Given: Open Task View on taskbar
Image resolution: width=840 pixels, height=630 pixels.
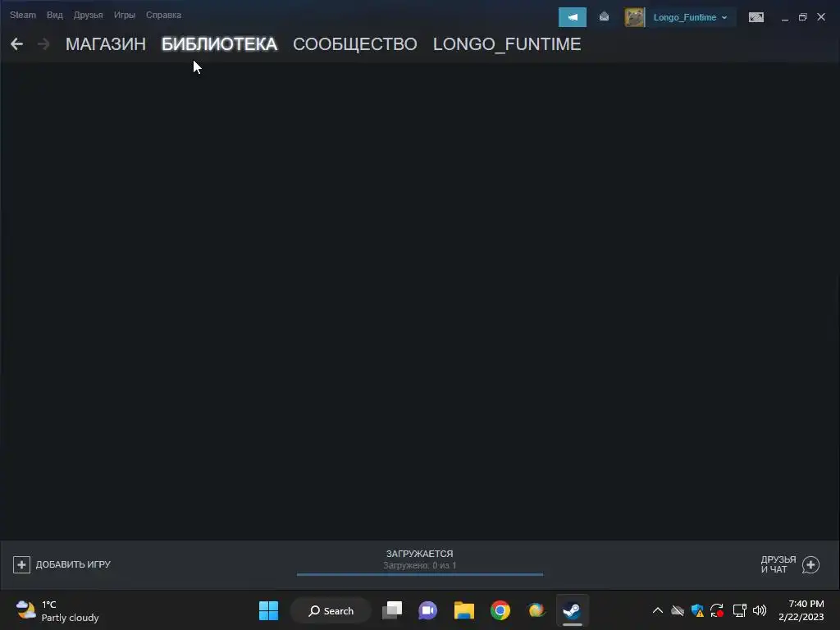Looking at the screenshot, I should [392, 610].
